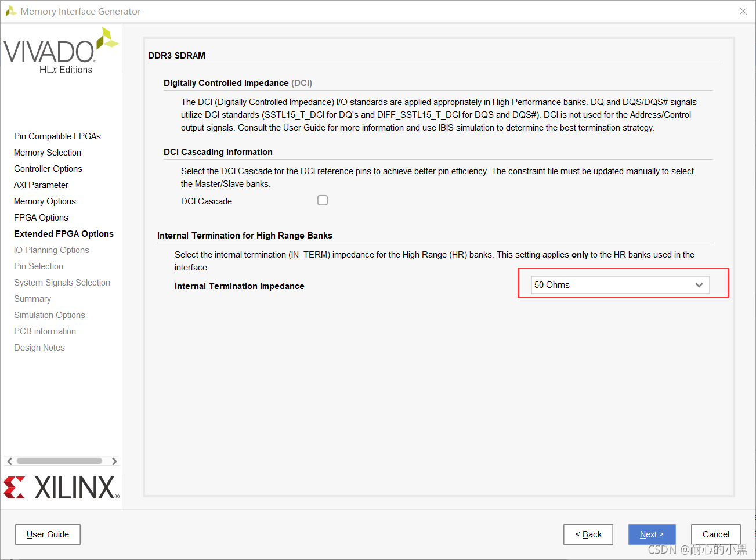Open Internal Termination Impedance dropdown

tap(620, 285)
